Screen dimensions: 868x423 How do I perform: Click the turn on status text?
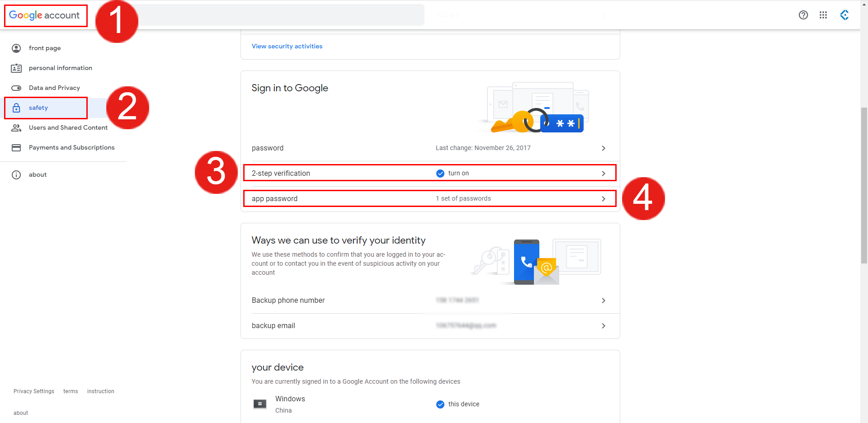coord(458,174)
